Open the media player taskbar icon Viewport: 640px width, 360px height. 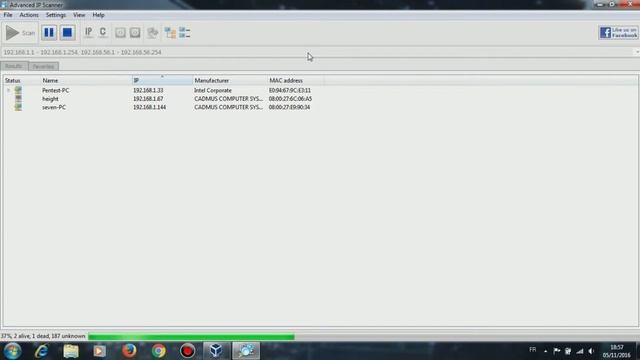click(x=100, y=351)
